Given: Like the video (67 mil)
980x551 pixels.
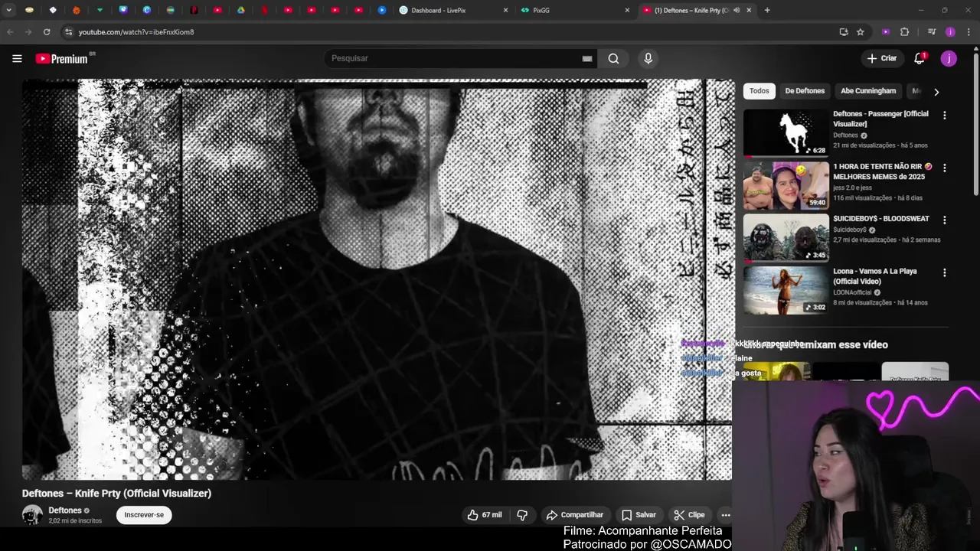Looking at the screenshot, I should (484, 515).
